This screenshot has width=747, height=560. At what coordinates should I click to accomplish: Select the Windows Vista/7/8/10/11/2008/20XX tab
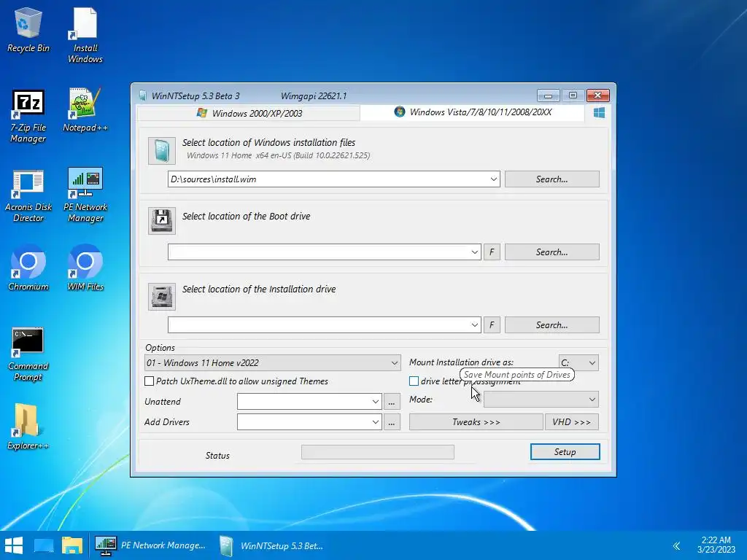(x=473, y=112)
